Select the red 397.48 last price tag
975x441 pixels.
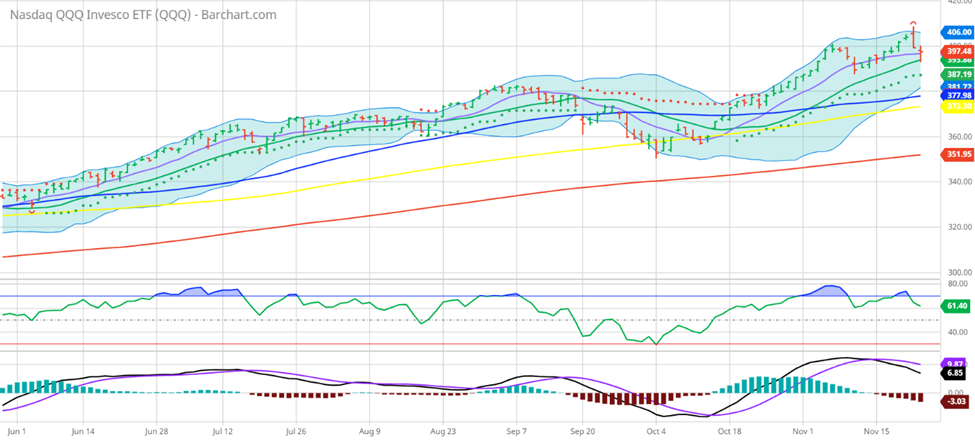(x=958, y=51)
